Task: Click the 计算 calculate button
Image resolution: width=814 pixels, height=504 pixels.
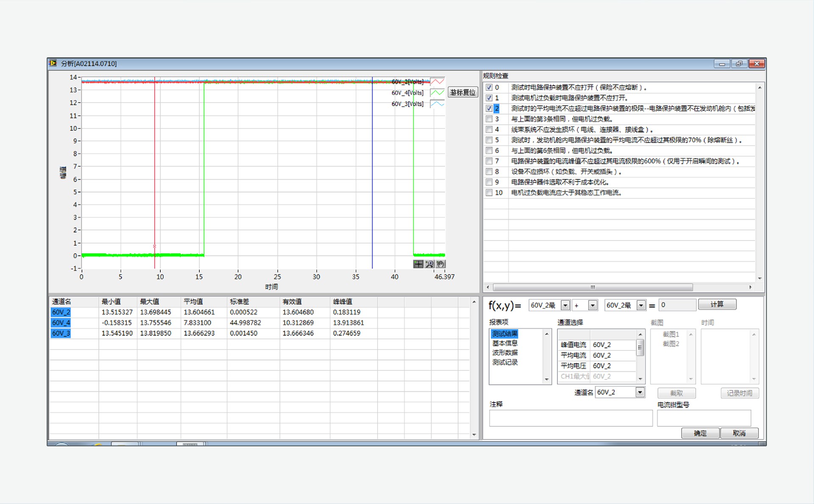Action: tap(717, 305)
